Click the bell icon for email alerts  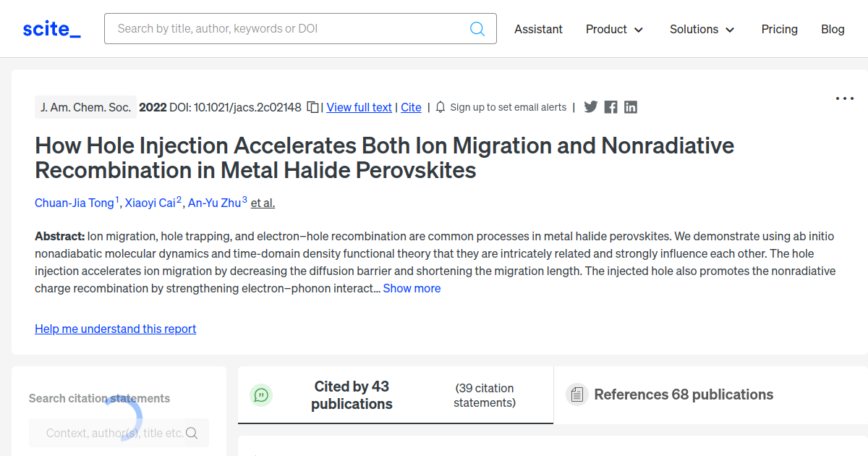[440, 106]
